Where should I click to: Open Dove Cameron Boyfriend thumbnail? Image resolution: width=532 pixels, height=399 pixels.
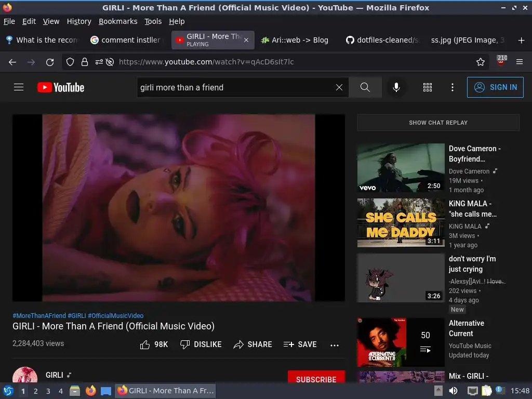tap(401, 168)
